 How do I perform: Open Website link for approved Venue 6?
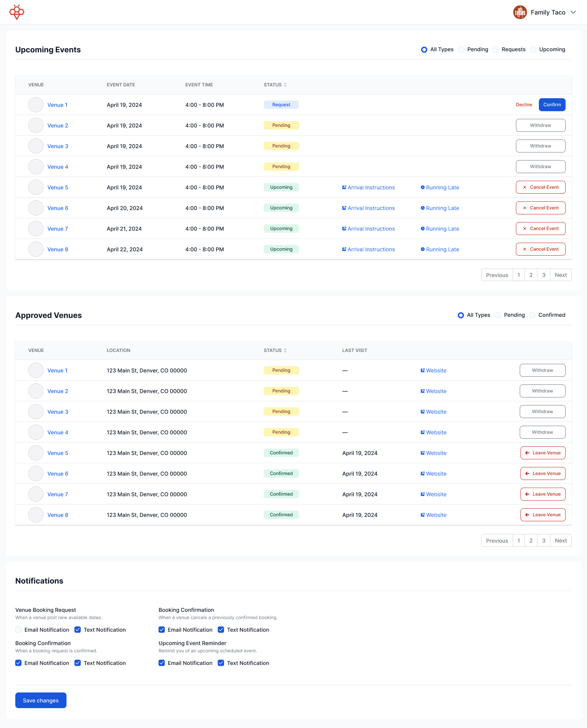coord(433,474)
